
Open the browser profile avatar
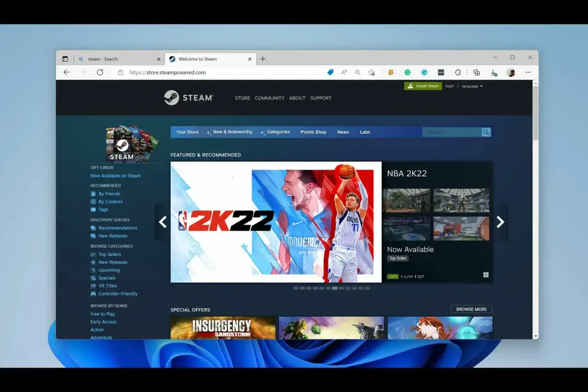[511, 72]
